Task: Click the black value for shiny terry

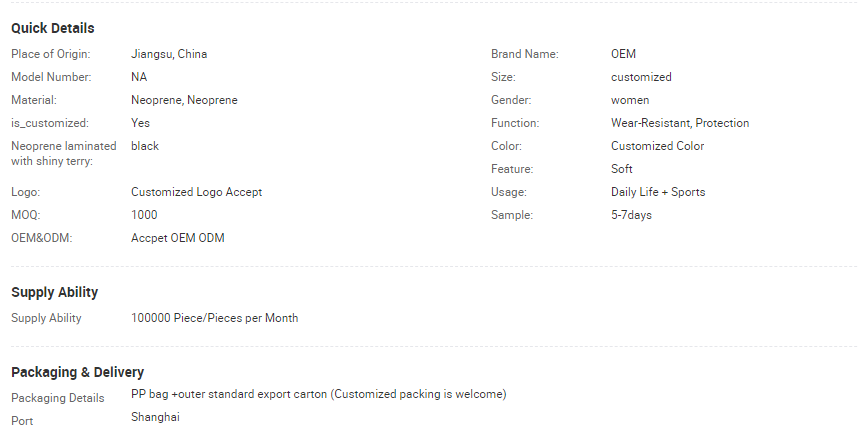Action: [x=145, y=146]
